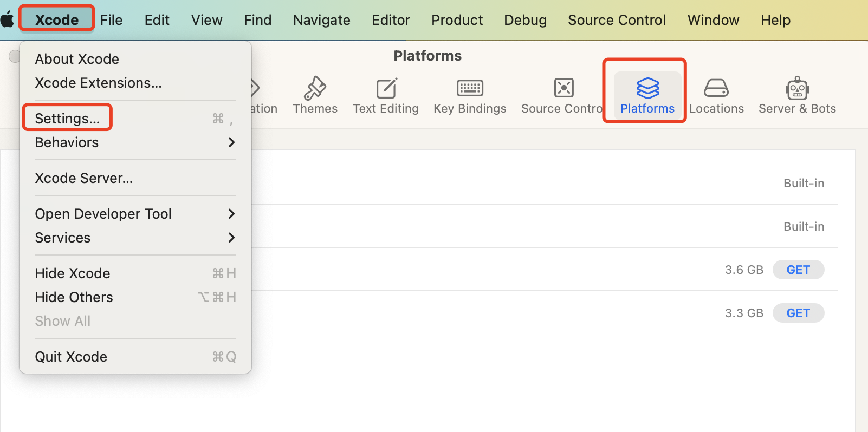Click the Apple logo menu
The height and width of the screenshot is (432, 868).
(x=8, y=20)
